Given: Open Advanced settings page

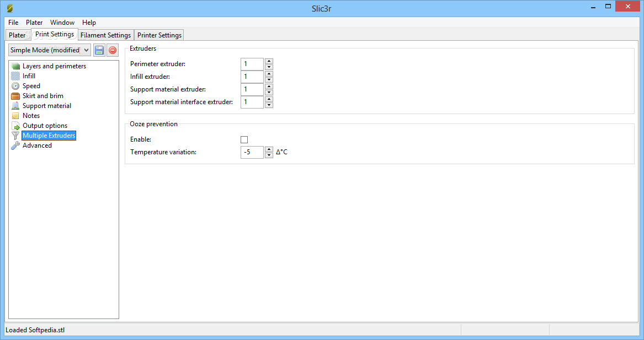Looking at the screenshot, I should tap(37, 145).
